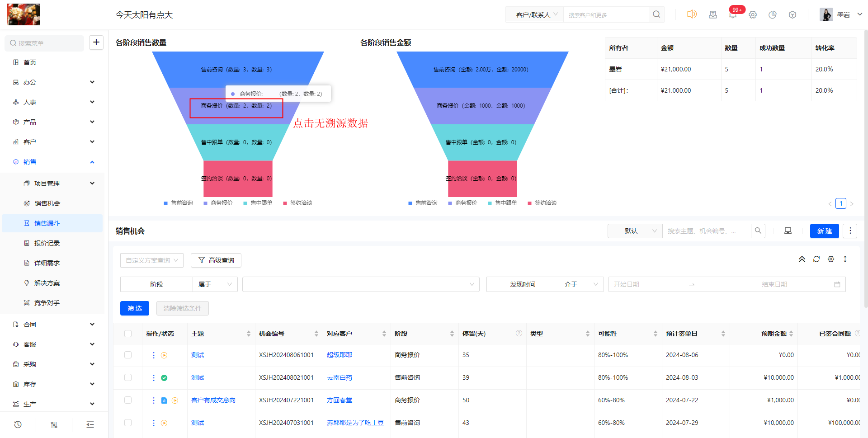The width and height of the screenshot is (868, 438).
Task: Click the speaker announcement icon in header
Action: (692, 14)
